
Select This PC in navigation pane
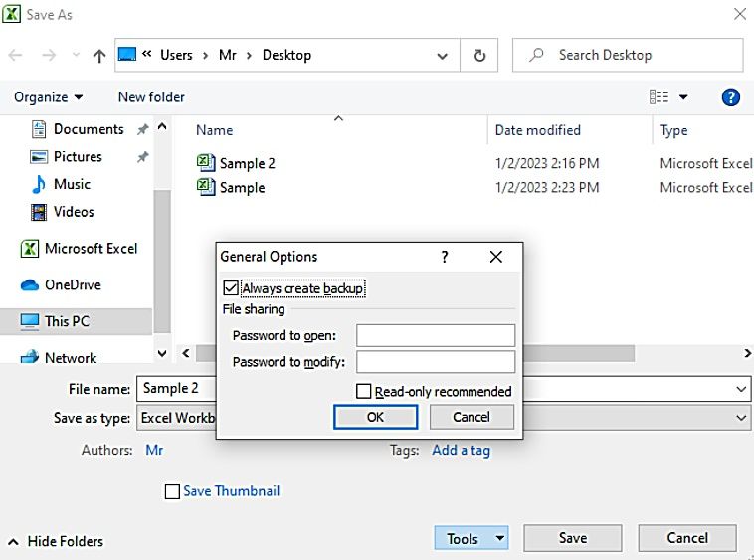coord(76,321)
